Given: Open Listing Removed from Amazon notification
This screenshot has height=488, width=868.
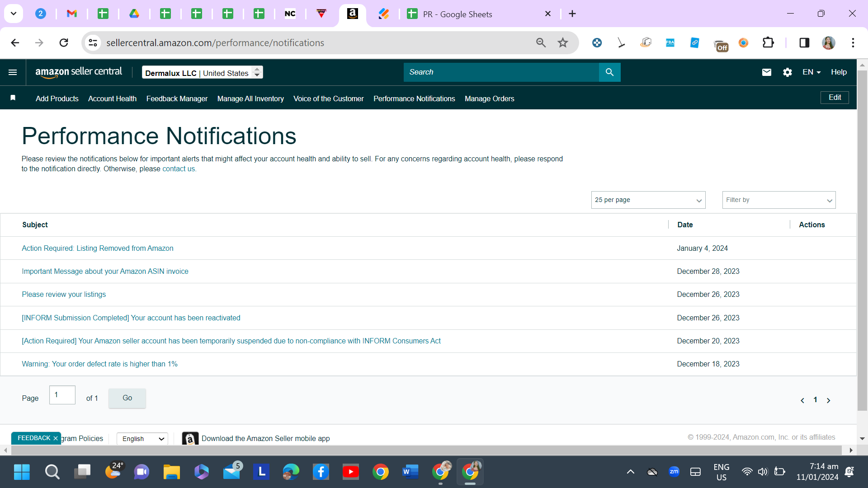Looking at the screenshot, I should [x=98, y=249].
